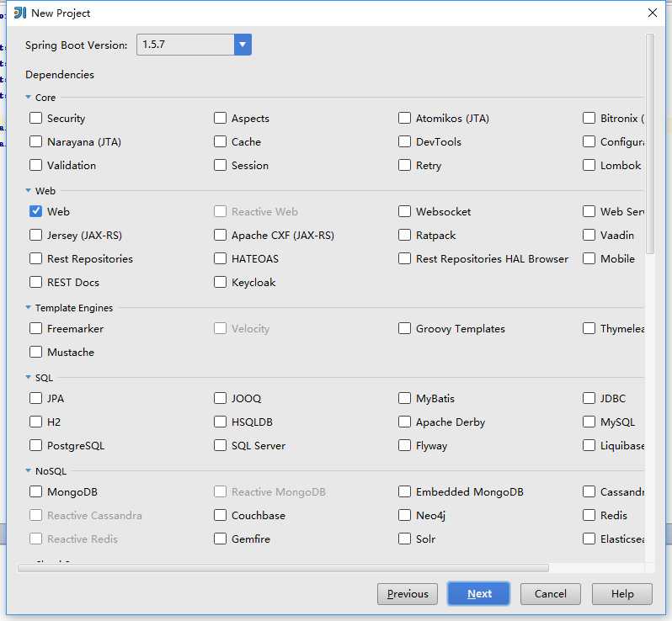The height and width of the screenshot is (621, 672).
Task: Select the Solr checkbox
Action: coord(404,539)
